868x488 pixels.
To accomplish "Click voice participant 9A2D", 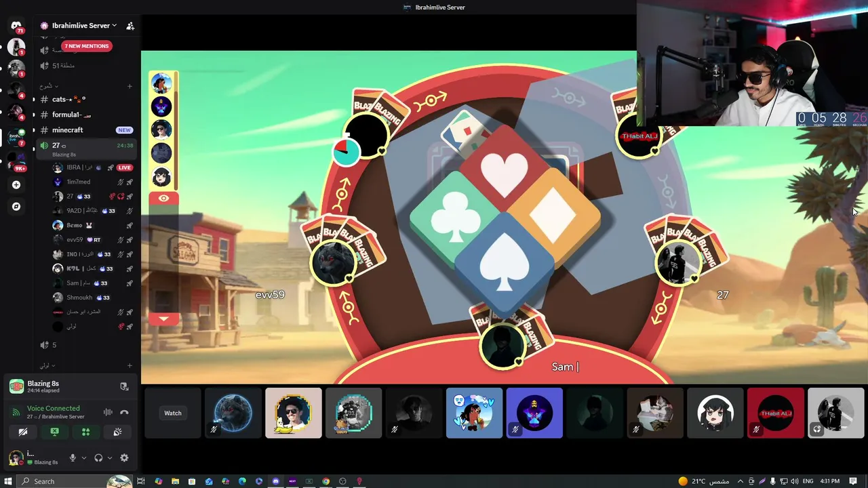I will [93, 211].
